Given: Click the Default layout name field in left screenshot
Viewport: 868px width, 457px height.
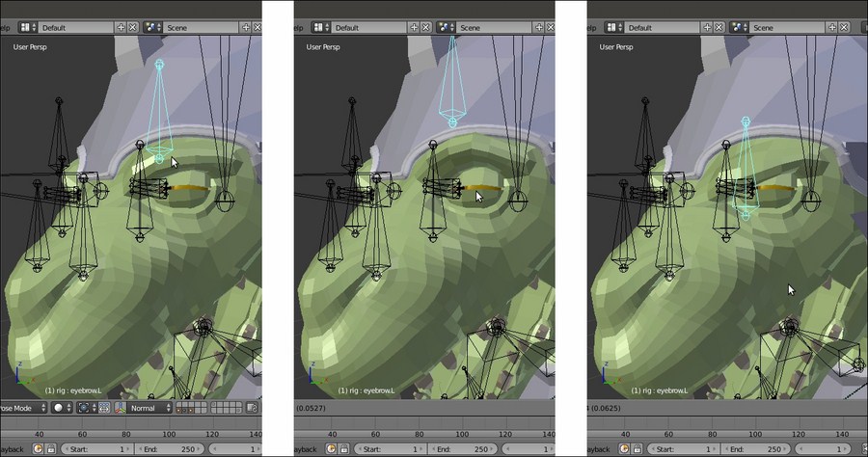Looking at the screenshot, I should 76,27.
